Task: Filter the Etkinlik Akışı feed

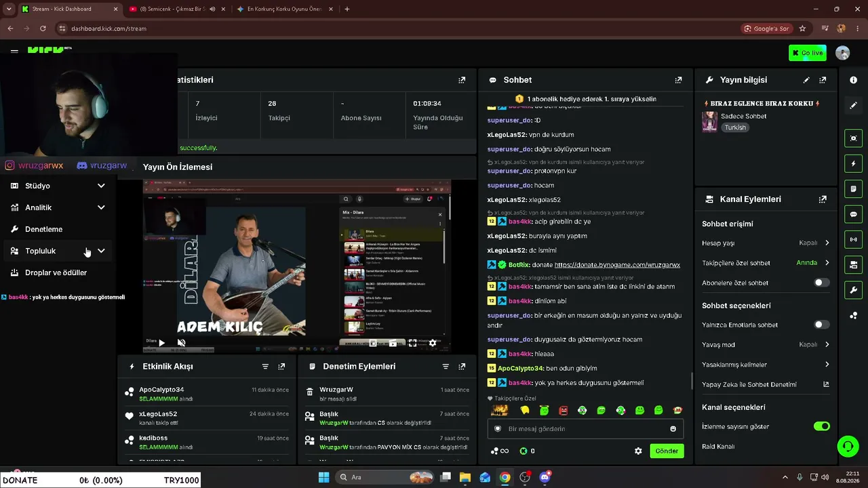Action: click(x=265, y=367)
